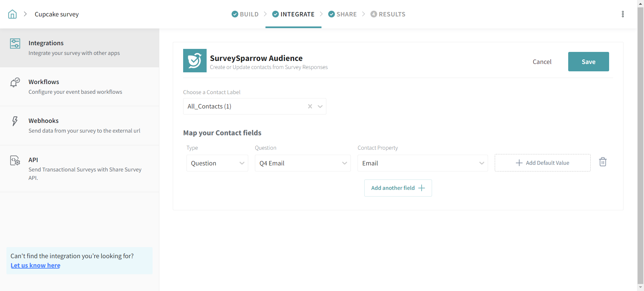The image size is (644, 291).
Task: Switch to the SHARE step tab
Action: [x=342, y=14]
